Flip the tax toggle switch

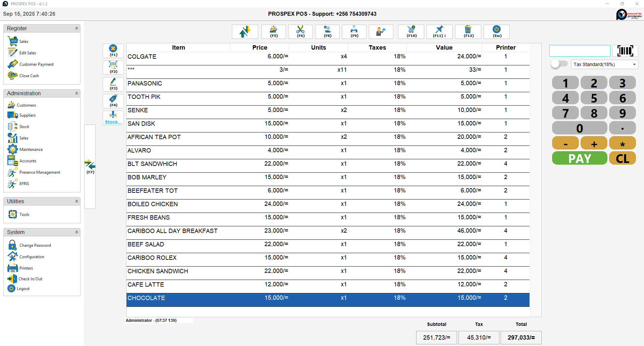[x=559, y=64]
